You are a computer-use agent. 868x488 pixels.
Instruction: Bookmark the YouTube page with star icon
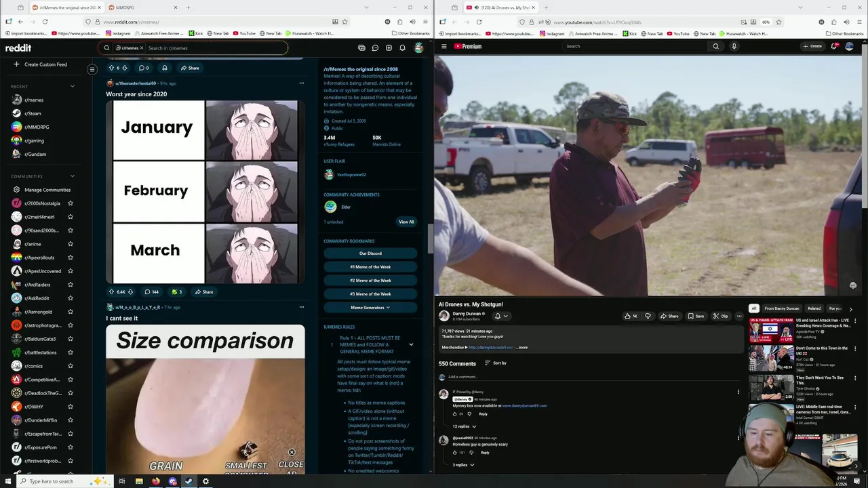tap(778, 22)
